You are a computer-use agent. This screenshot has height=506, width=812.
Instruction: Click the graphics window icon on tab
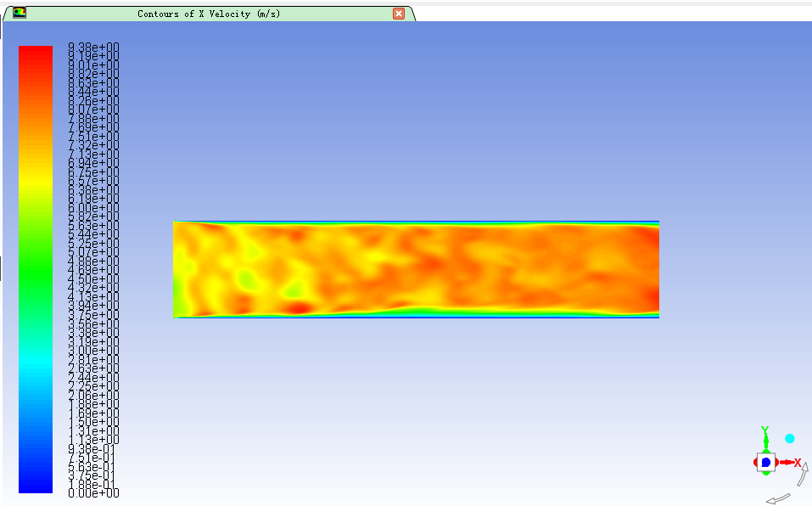point(20,13)
